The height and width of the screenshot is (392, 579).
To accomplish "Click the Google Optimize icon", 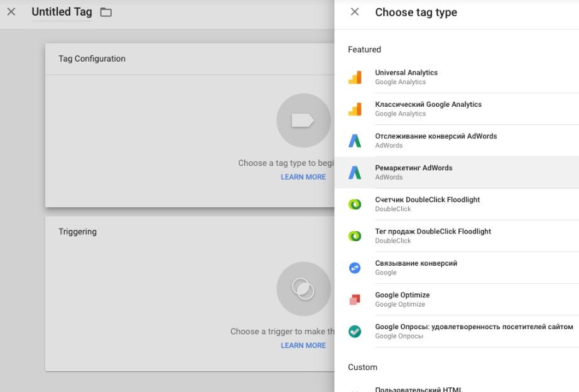I will pyautogui.click(x=355, y=300).
